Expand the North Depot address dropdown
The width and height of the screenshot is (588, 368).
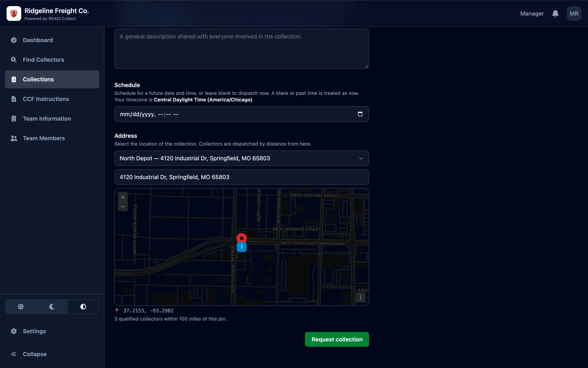point(242,158)
